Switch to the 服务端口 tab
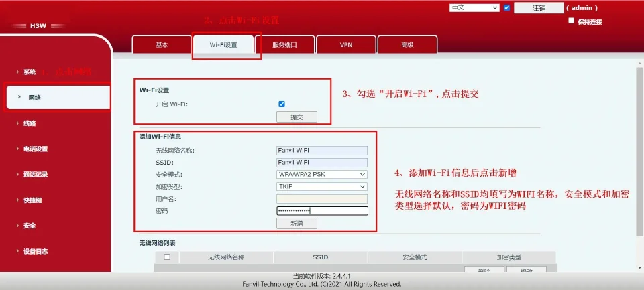644x290 pixels. (x=284, y=45)
